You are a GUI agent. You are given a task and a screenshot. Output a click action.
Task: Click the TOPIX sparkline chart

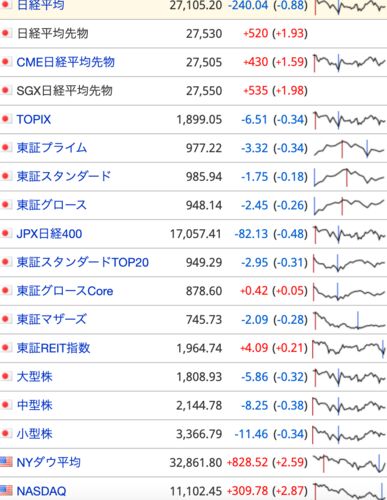click(349, 120)
